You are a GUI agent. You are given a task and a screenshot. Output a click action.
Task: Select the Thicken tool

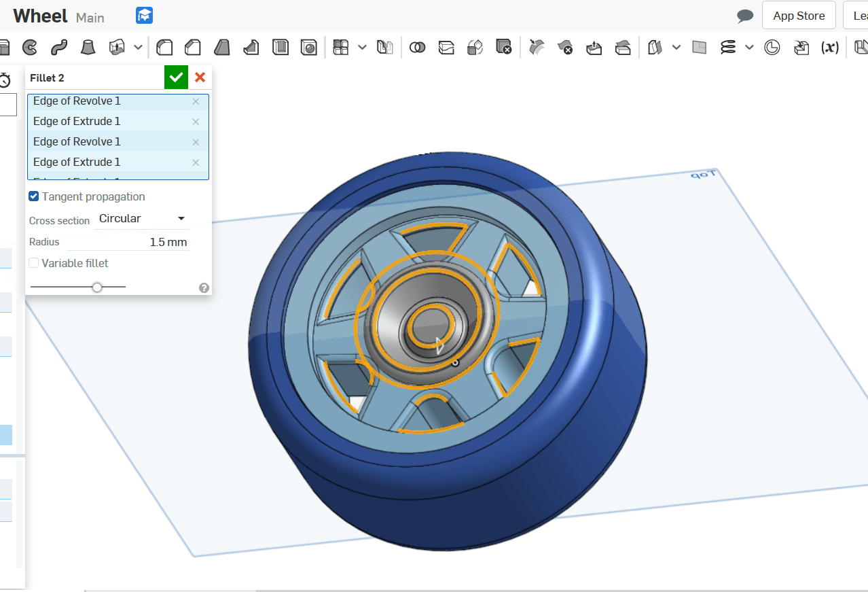click(x=117, y=47)
